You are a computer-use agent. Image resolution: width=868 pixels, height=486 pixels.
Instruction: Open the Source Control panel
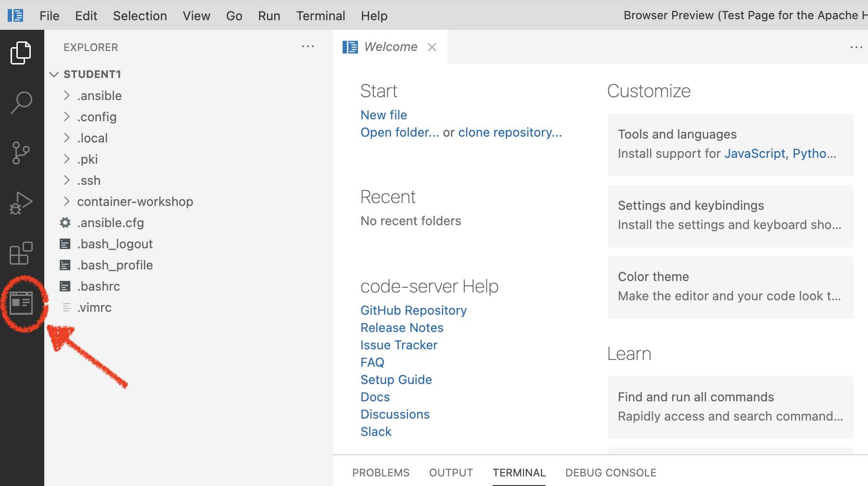coord(21,153)
